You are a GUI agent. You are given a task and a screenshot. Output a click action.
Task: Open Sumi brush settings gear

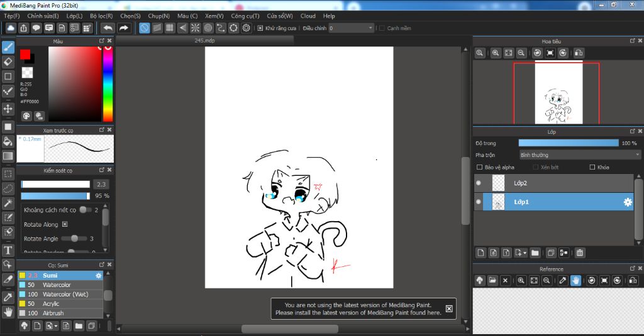(x=98, y=276)
